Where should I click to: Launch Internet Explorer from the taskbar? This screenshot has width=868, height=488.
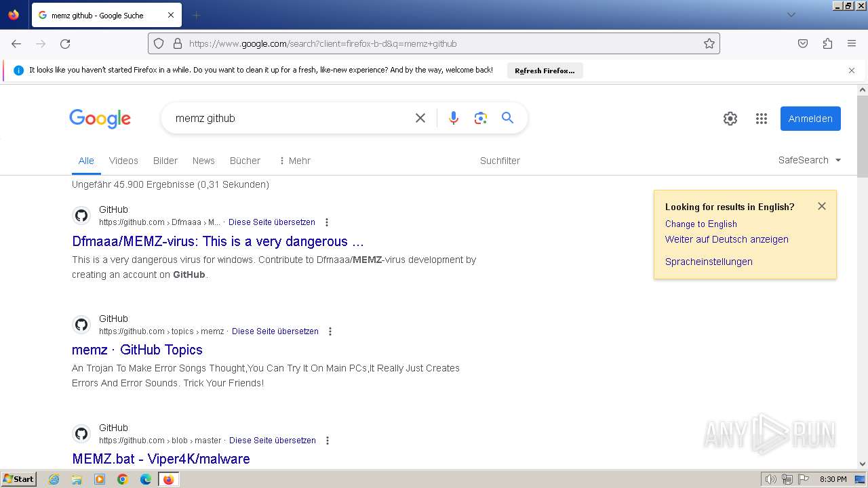(x=54, y=479)
